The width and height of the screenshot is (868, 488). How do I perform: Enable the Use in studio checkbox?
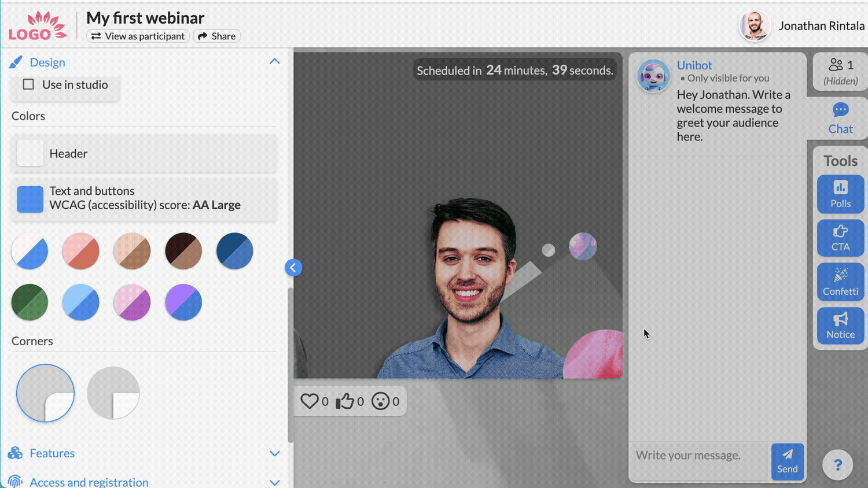click(28, 84)
